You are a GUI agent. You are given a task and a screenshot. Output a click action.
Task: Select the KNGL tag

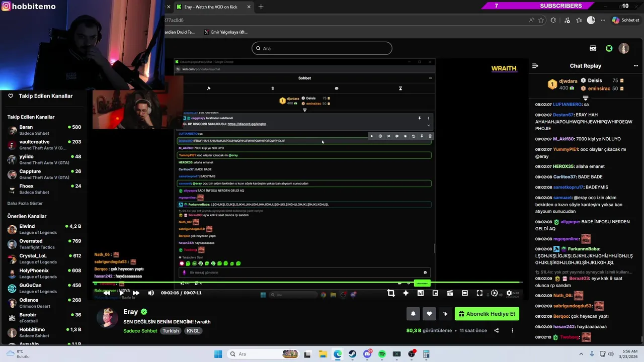(x=193, y=331)
